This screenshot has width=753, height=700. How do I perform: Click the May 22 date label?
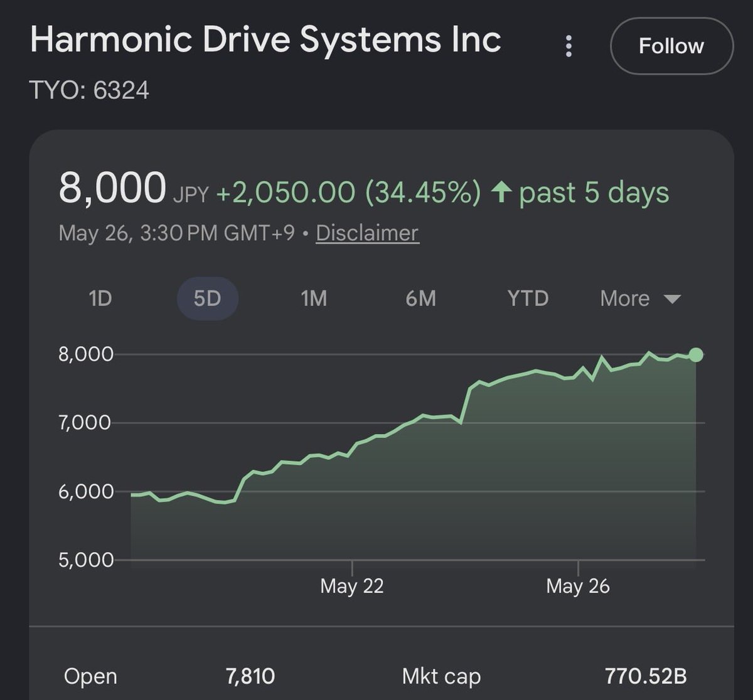pyautogui.click(x=351, y=586)
